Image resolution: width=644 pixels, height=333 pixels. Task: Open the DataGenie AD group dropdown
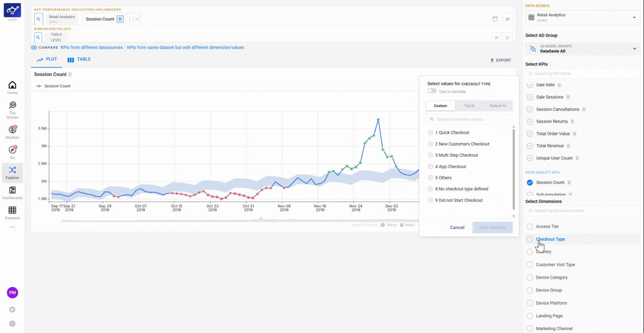[x=583, y=49]
